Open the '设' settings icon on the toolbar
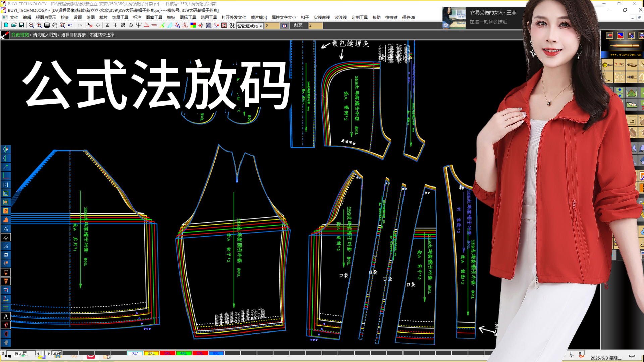 click(231, 25)
